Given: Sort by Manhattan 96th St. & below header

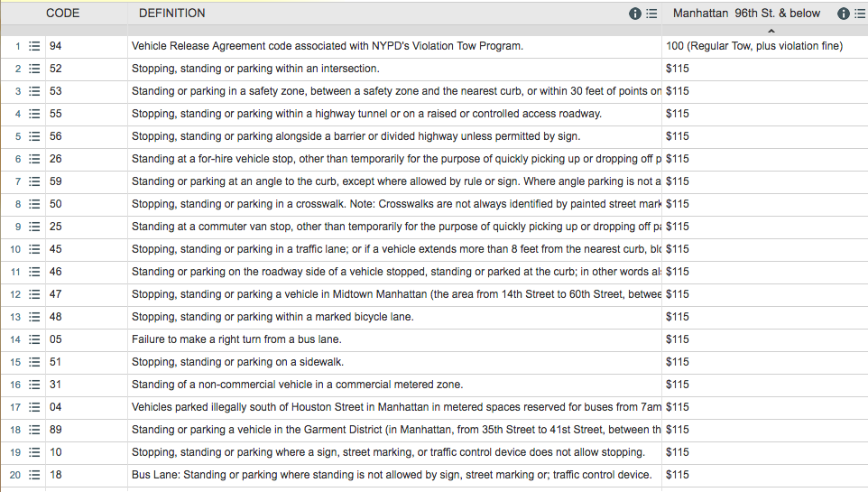Looking at the screenshot, I should [x=746, y=14].
